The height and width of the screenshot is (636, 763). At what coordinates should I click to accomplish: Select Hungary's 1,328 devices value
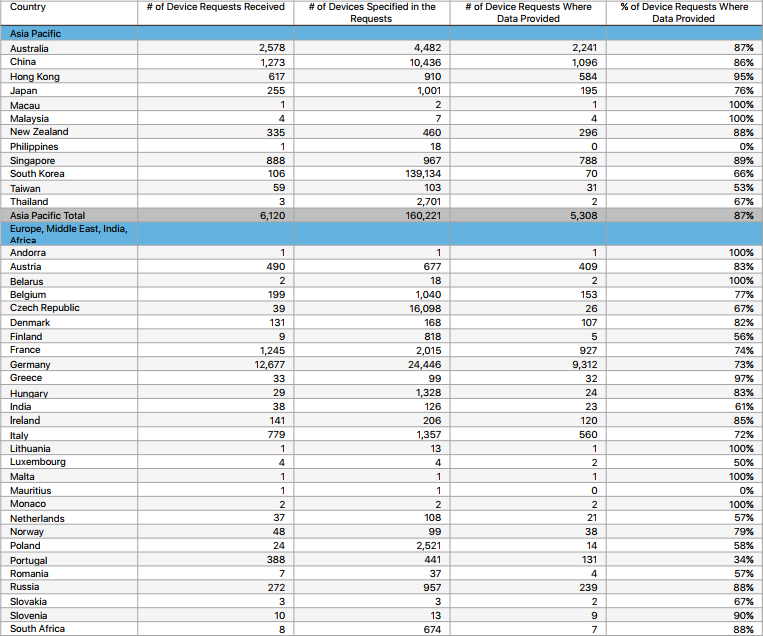coord(429,393)
